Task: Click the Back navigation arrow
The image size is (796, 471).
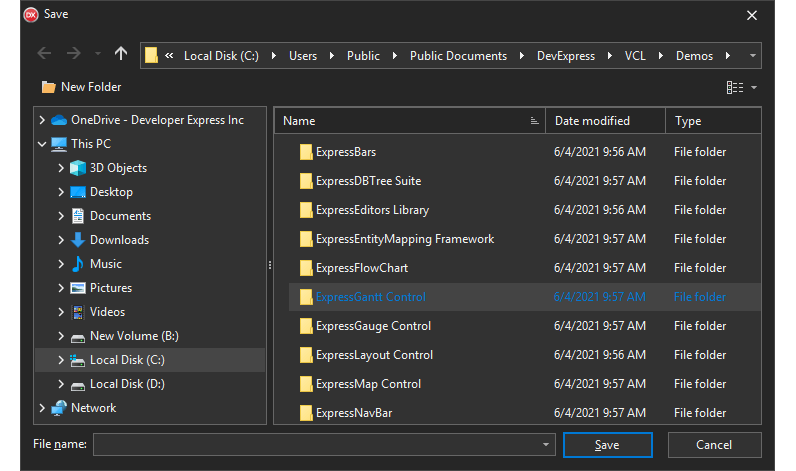Action: click(x=44, y=54)
